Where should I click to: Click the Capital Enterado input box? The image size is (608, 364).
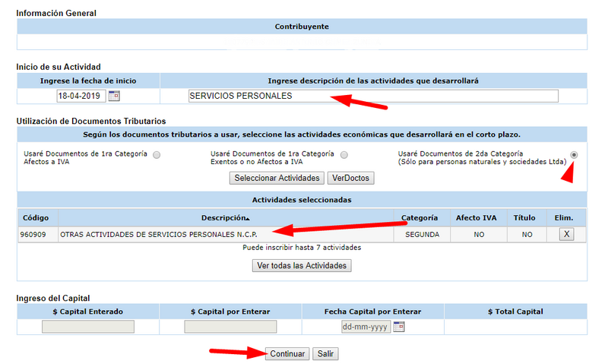click(x=88, y=327)
